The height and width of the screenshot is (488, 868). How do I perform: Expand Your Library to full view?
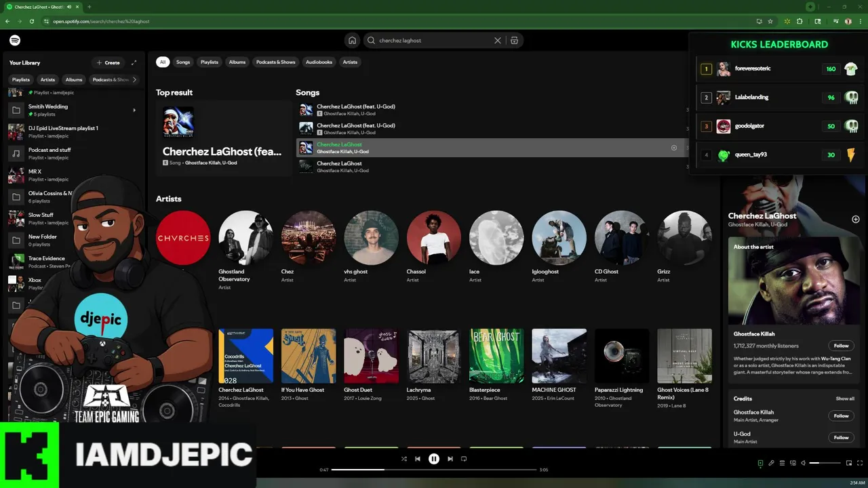[134, 62]
